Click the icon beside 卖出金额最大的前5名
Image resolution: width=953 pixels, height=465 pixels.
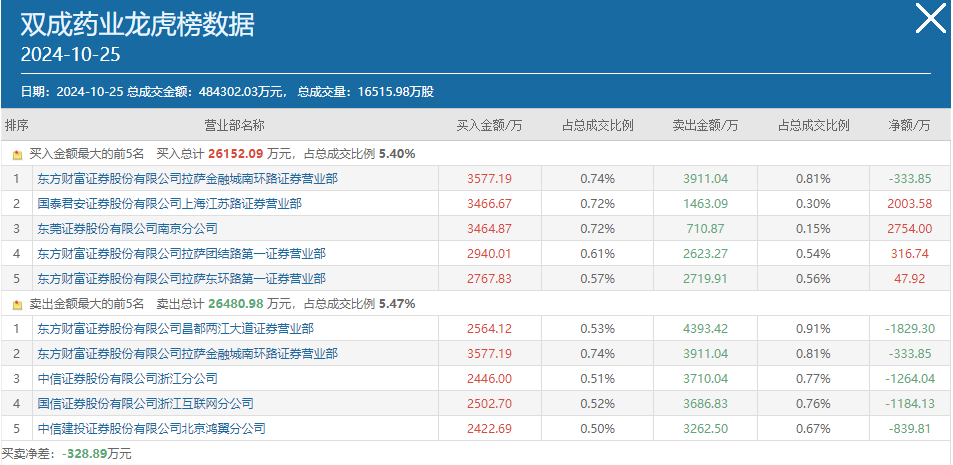click(17, 304)
